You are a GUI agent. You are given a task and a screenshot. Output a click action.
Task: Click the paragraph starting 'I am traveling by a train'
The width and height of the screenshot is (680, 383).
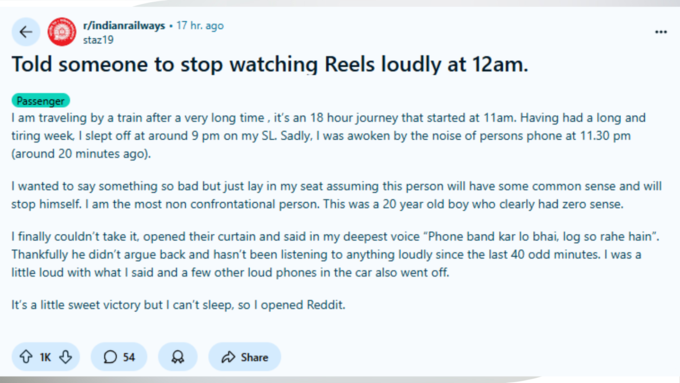(330, 136)
